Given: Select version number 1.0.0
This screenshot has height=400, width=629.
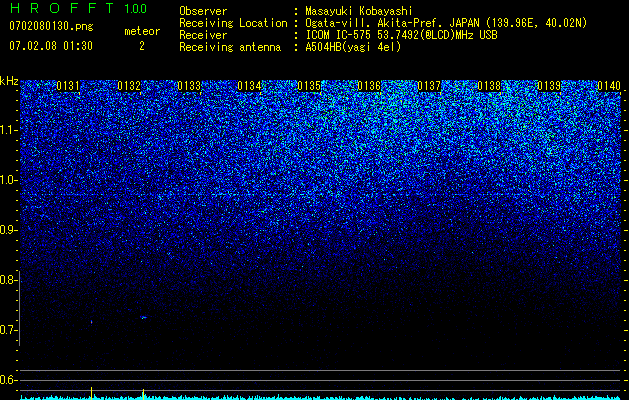Looking at the screenshot, I should tap(136, 8).
